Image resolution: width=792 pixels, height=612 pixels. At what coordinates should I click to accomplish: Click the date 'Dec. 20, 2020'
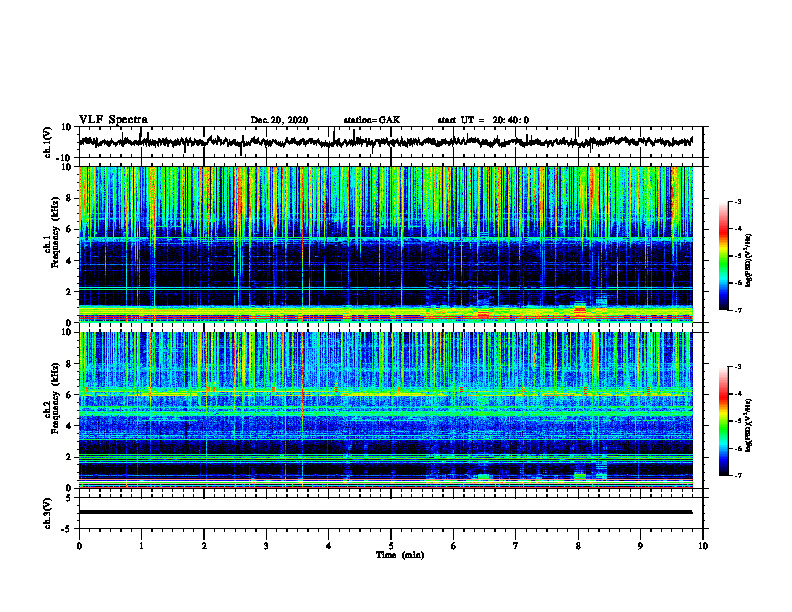coord(279,120)
